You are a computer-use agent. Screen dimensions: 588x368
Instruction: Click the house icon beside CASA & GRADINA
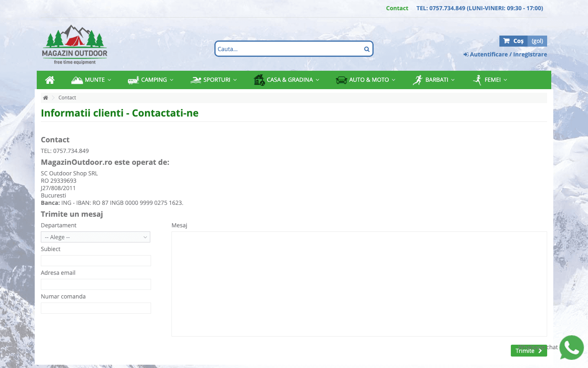pyautogui.click(x=259, y=80)
